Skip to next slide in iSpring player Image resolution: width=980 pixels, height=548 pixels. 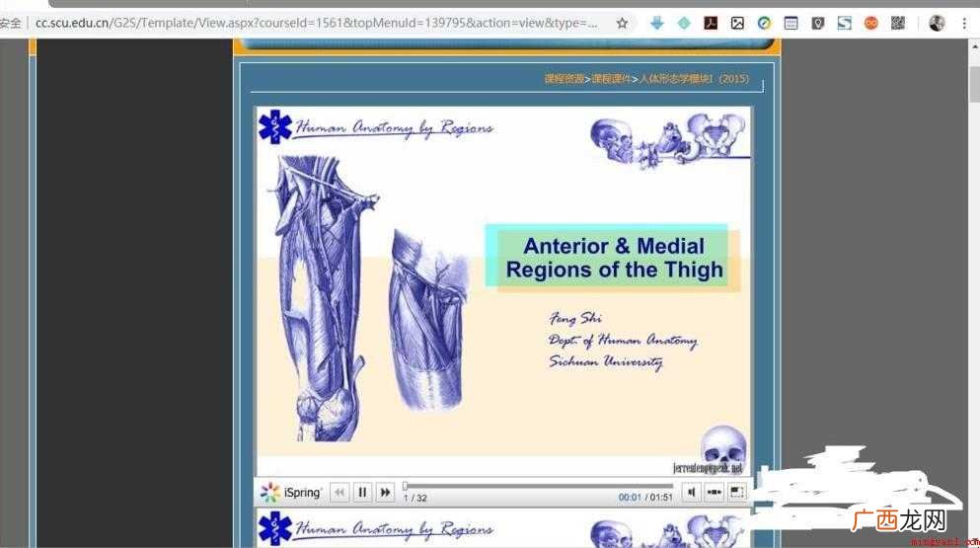[x=386, y=493]
